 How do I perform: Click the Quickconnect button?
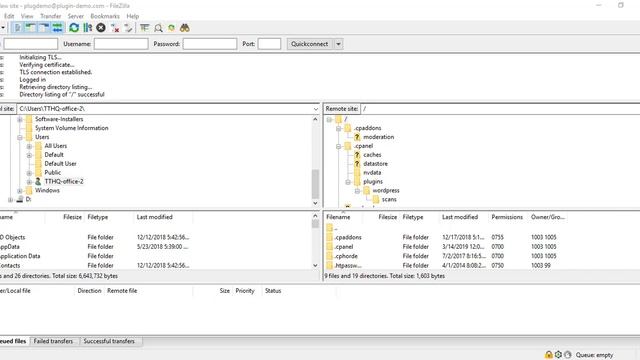309,44
